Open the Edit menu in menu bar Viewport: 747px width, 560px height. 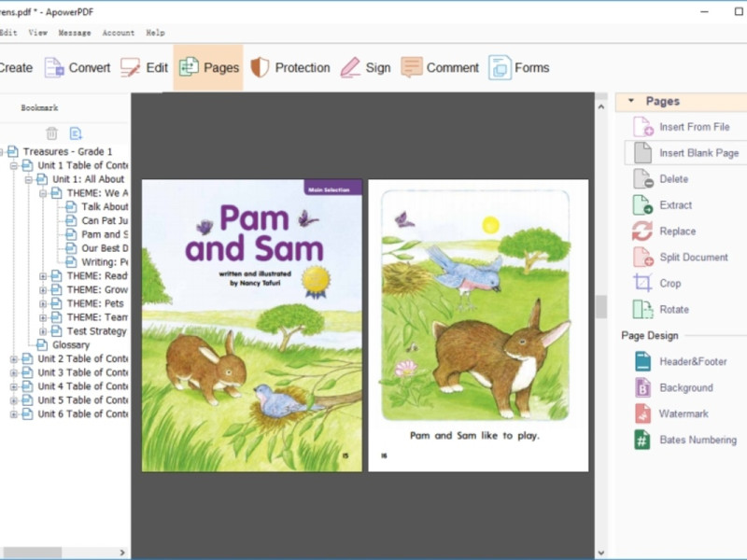pos(8,33)
